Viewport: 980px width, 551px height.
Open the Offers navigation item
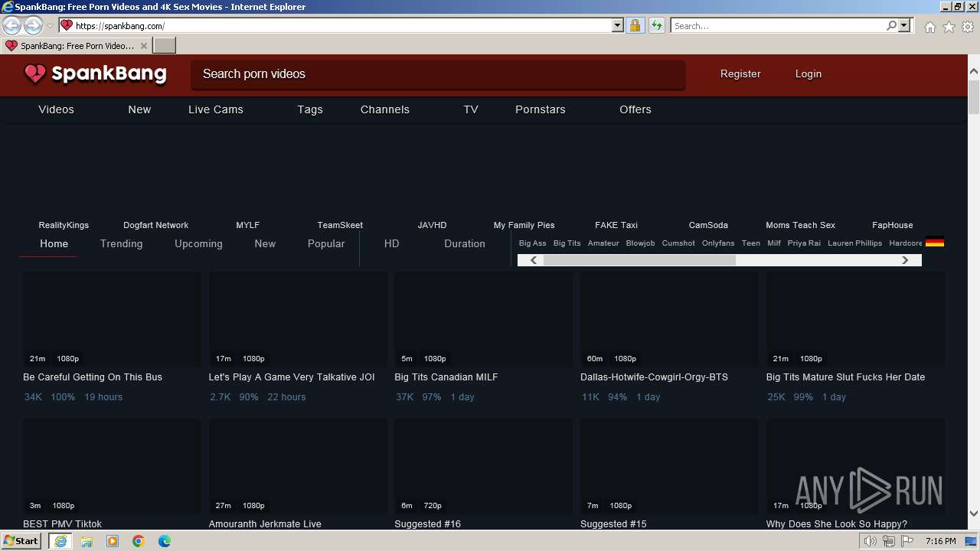coord(635,109)
